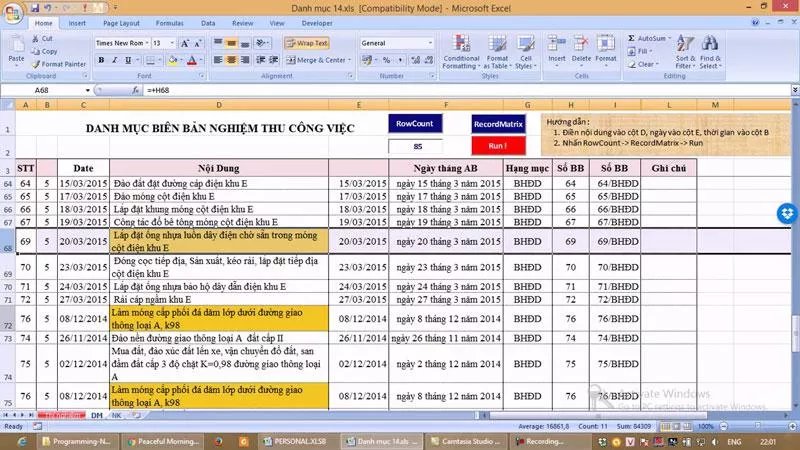Open Conditional Formatting
This screenshot has width=800, height=450.
point(461,52)
